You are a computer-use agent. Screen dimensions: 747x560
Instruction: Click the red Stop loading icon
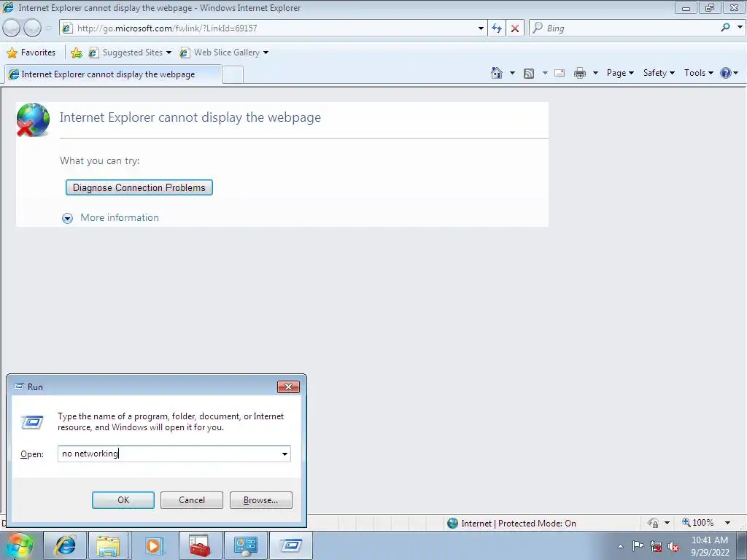515,28
